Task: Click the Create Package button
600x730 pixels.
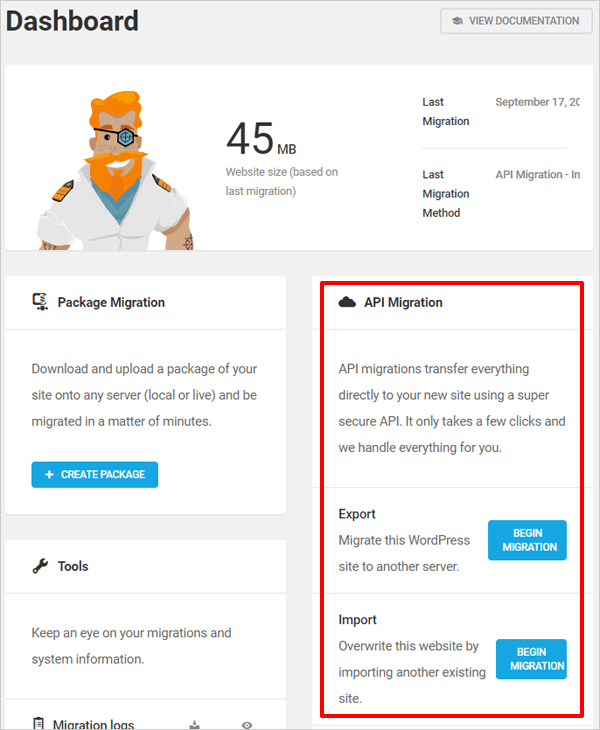Action: pos(94,474)
